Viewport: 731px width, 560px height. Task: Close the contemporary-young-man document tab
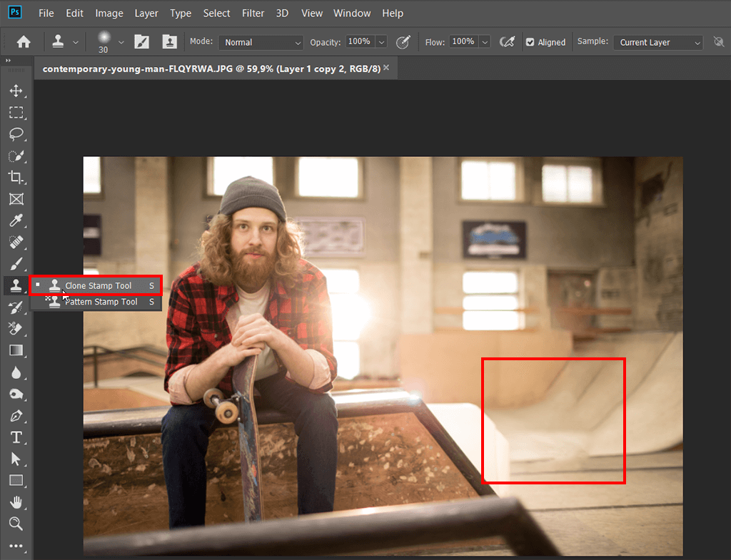pos(386,68)
